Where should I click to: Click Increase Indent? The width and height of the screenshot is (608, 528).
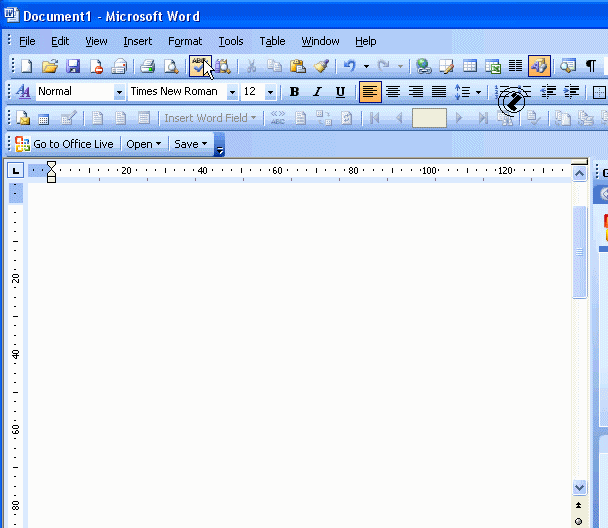click(x=572, y=92)
